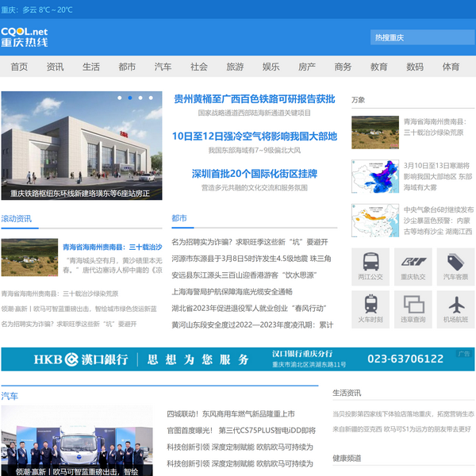Open the 旅游 navigation menu item
The width and height of the screenshot is (476, 476).
235,67
